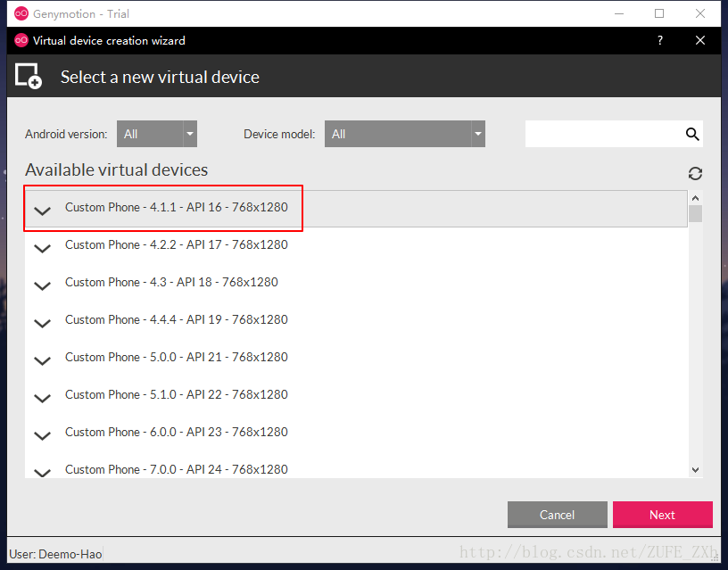This screenshot has width=728, height=570.
Task: Click the Cancel button
Action: coord(557,515)
